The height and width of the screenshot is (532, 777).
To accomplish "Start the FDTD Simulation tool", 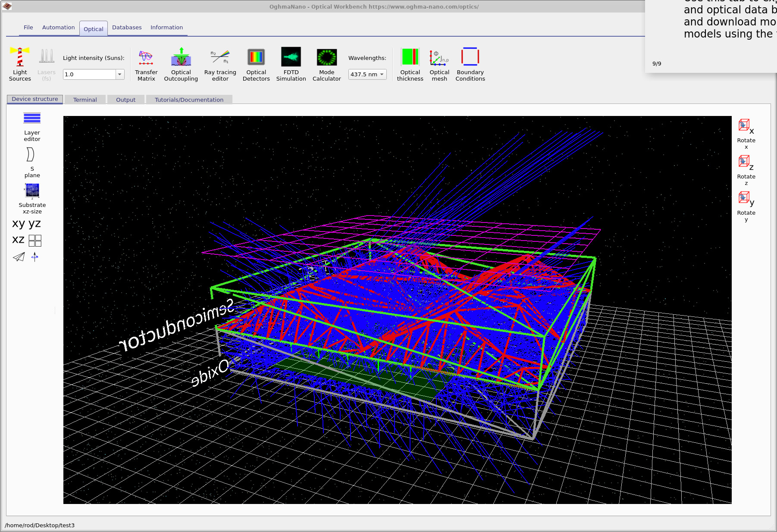I will point(291,65).
